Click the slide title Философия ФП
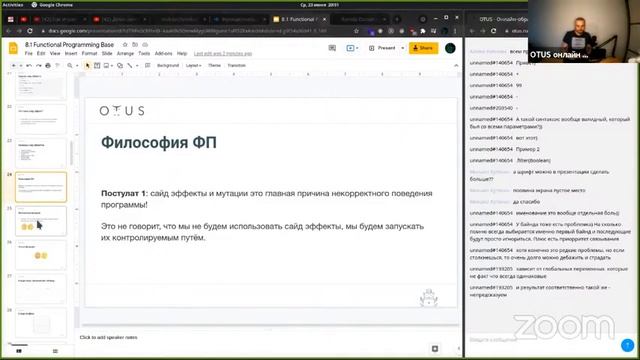This screenshot has width=640, height=360. coord(159,142)
